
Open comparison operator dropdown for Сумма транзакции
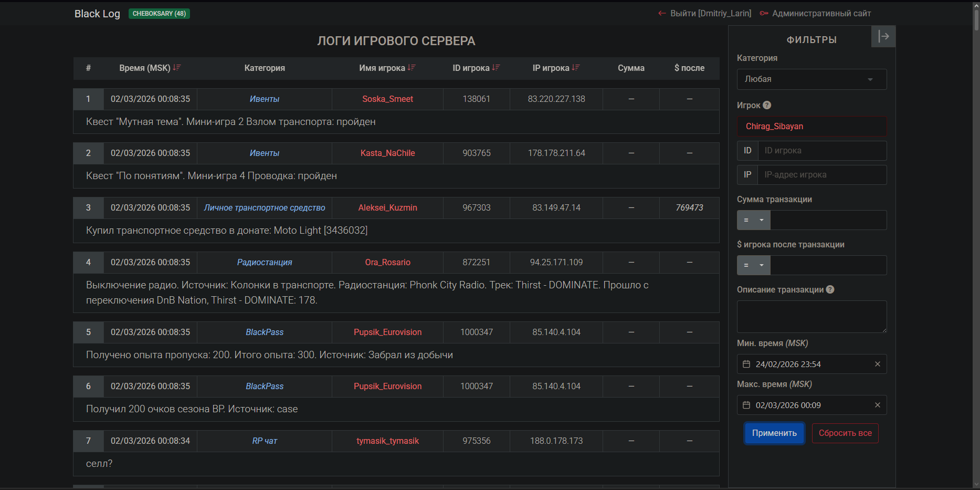pos(754,220)
